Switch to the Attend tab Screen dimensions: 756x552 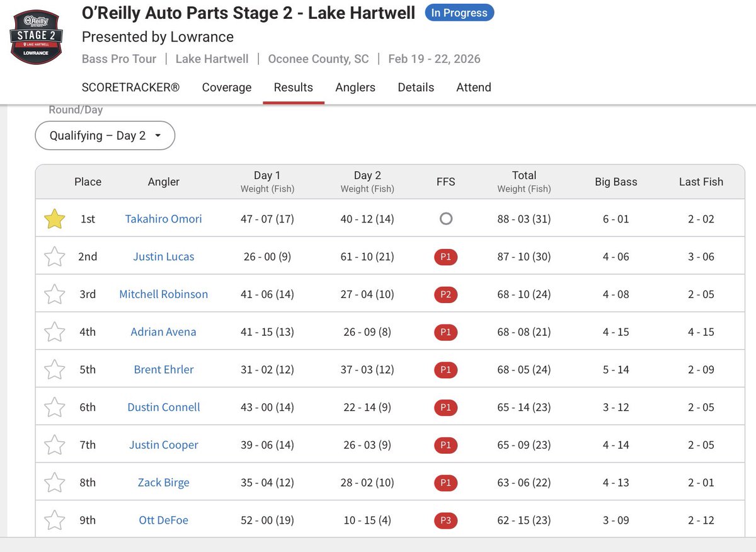474,88
